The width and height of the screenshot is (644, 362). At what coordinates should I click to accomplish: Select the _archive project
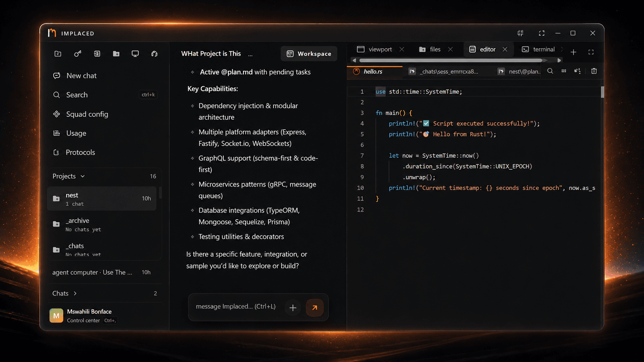pos(102,224)
